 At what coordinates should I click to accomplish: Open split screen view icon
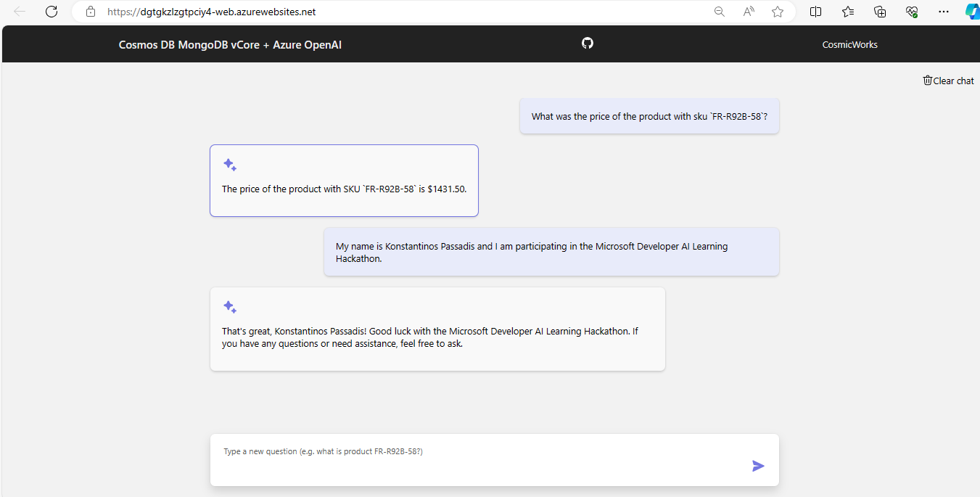click(815, 12)
